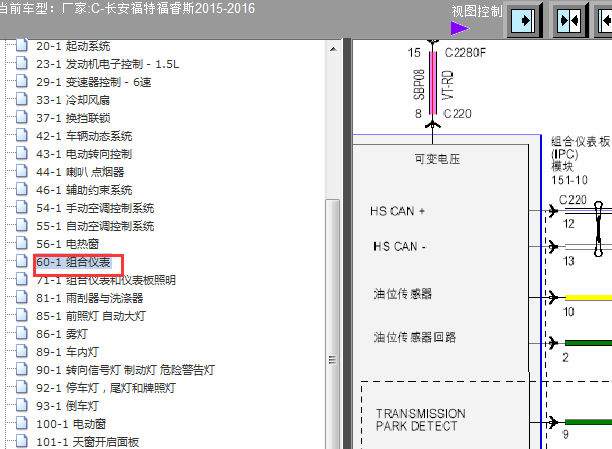This screenshot has width=612, height=449.
Task: Click TRANSMISSION PARK DETECT label
Action: 421,420
